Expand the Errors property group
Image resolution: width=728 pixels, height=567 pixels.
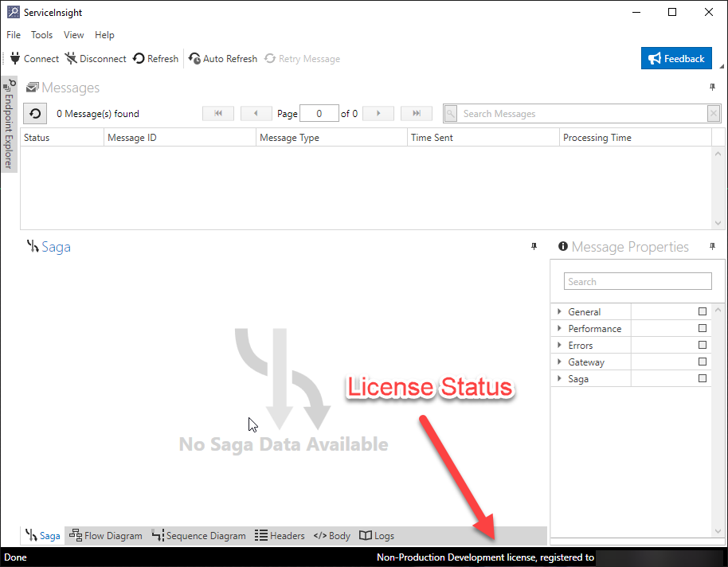(x=559, y=345)
